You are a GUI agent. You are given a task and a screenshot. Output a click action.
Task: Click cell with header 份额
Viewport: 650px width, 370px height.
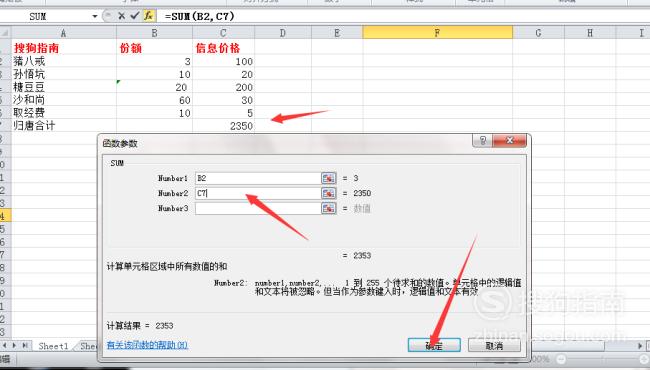(154, 48)
